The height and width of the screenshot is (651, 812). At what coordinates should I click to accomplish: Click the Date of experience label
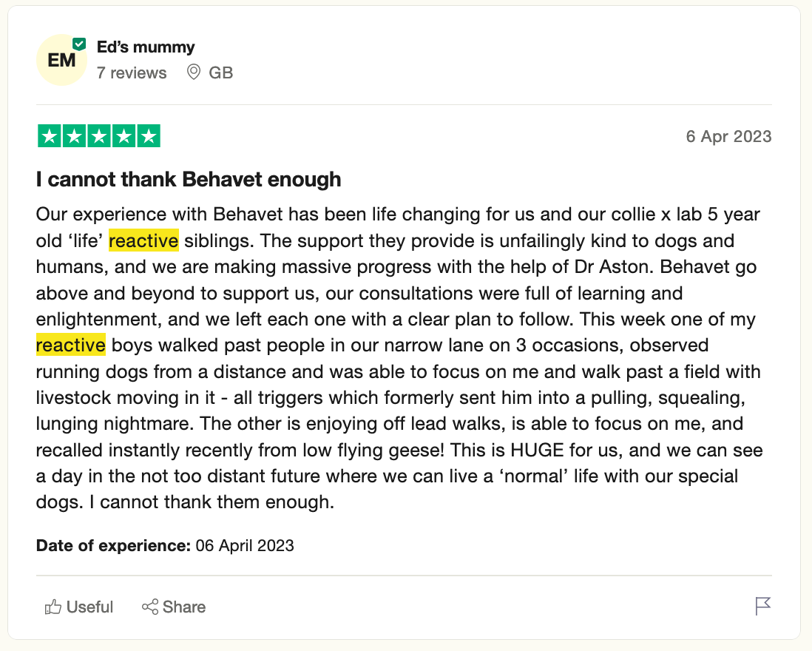[113, 545]
